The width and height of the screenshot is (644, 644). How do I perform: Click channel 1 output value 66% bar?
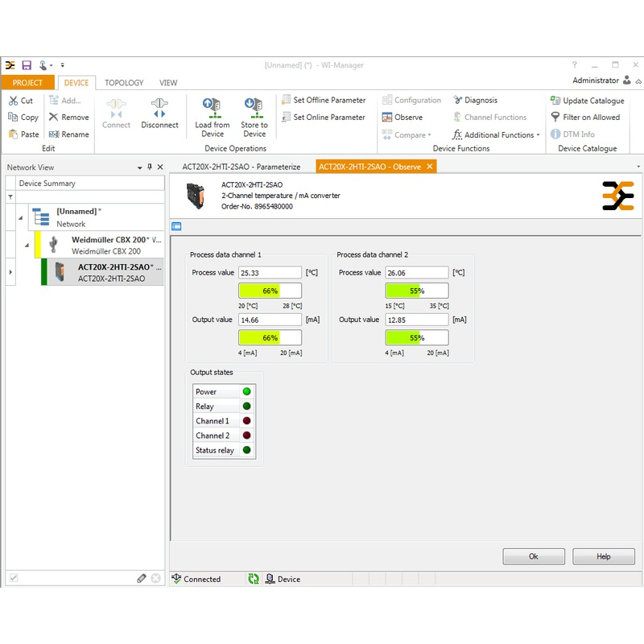[270, 337]
